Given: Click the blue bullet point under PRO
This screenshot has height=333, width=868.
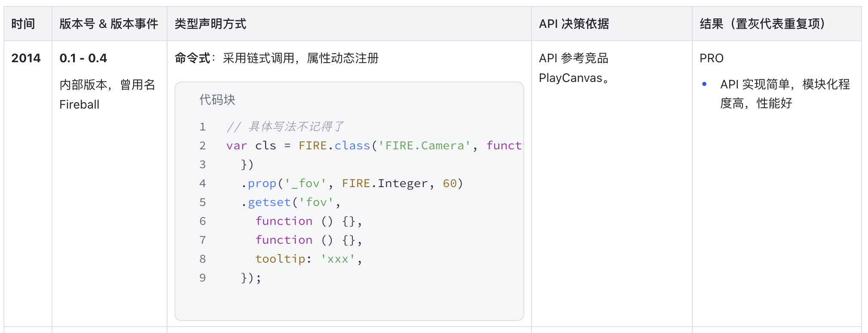Looking at the screenshot, I should click(x=704, y=84).
